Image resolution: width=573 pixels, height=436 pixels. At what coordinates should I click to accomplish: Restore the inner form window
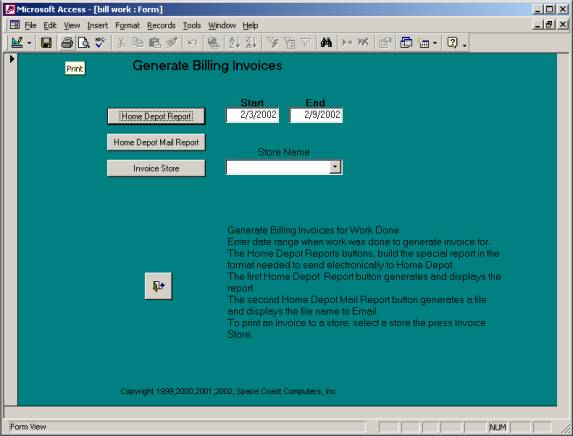(x=549, y=25)
